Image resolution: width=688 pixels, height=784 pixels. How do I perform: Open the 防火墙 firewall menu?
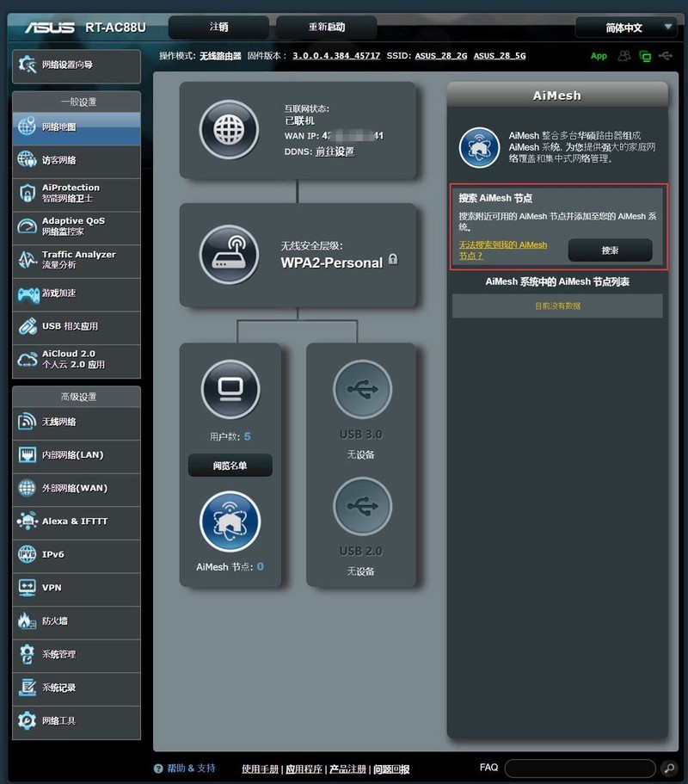[x=76, y=620]
